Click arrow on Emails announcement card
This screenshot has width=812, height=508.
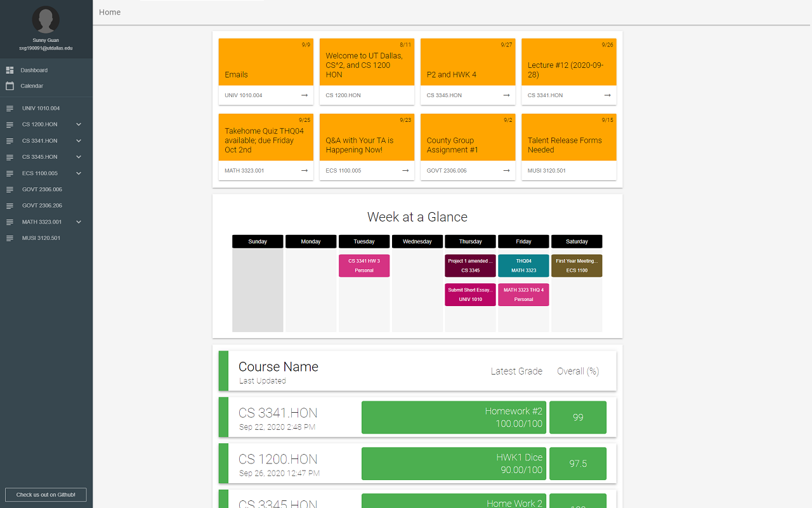(x=304, y=95)
